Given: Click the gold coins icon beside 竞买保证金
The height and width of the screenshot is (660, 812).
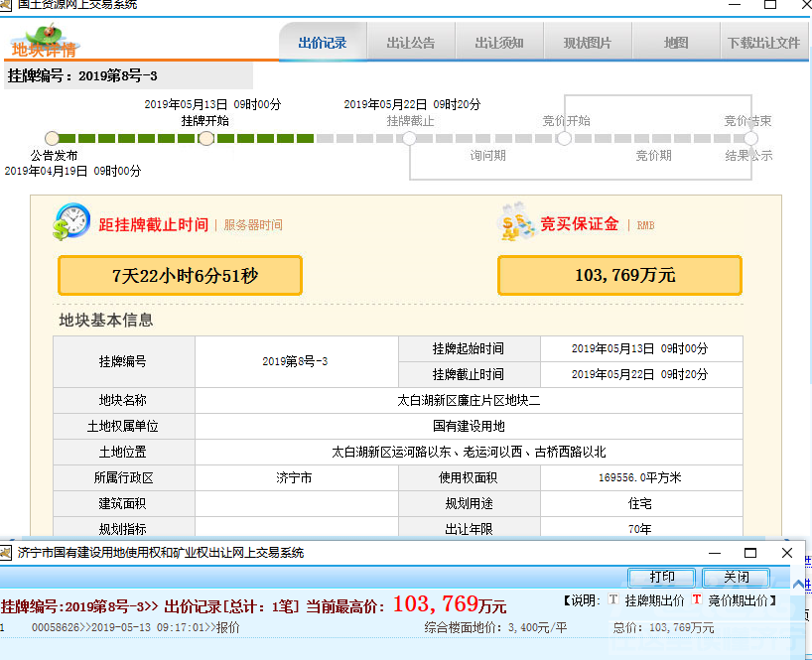Looking at the screenshot, I should pyautogui.click(x=514, y=223).
